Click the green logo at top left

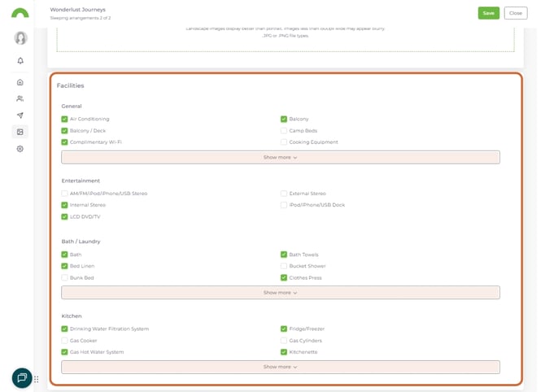[20, 13]
